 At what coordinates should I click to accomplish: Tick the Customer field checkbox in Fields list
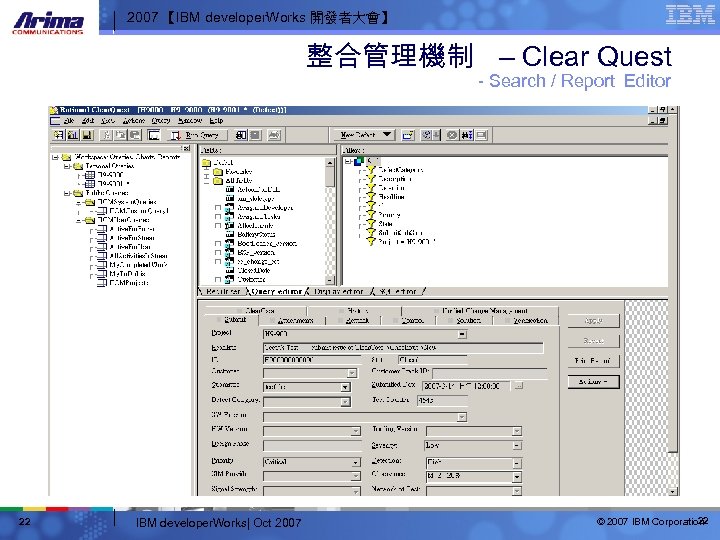(218, 279)
